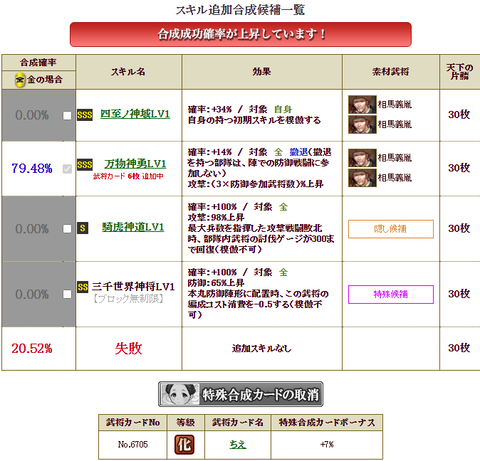480x461 pixels.
Task: Click the 0.00% rate in 騎虎神道 row
Action: pyautogui.click(x=32, y=229)
